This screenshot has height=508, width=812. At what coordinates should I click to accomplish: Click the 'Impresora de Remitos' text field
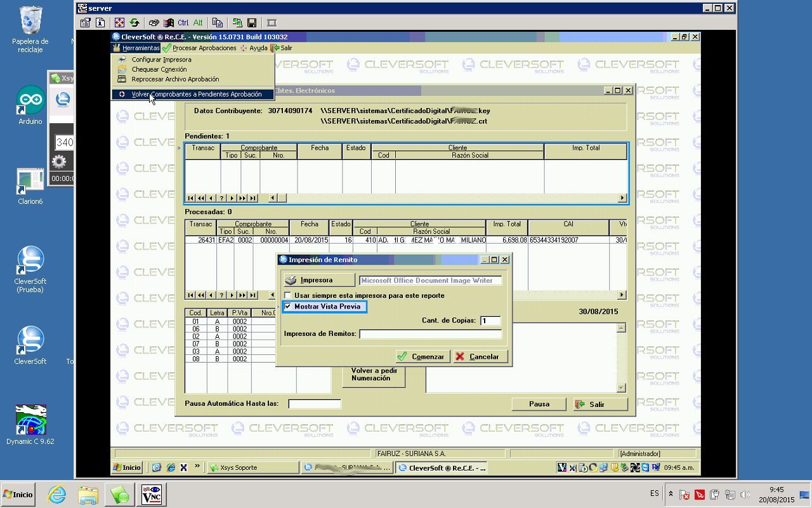430,334
